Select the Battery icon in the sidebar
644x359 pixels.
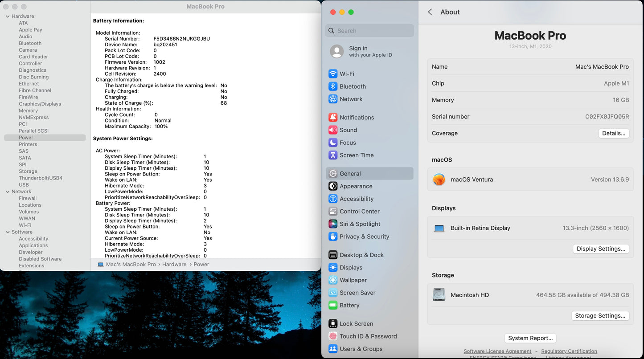(333, 306)
